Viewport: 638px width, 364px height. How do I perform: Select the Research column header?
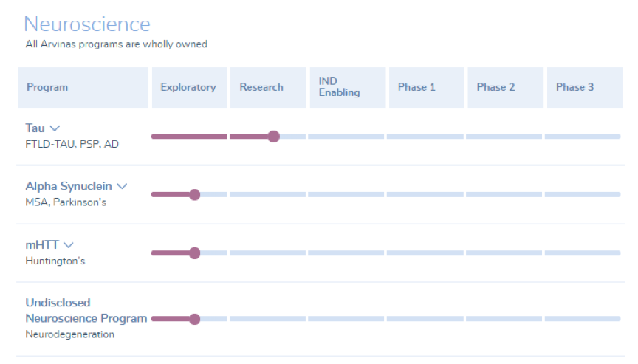click(x=261, y=87)
